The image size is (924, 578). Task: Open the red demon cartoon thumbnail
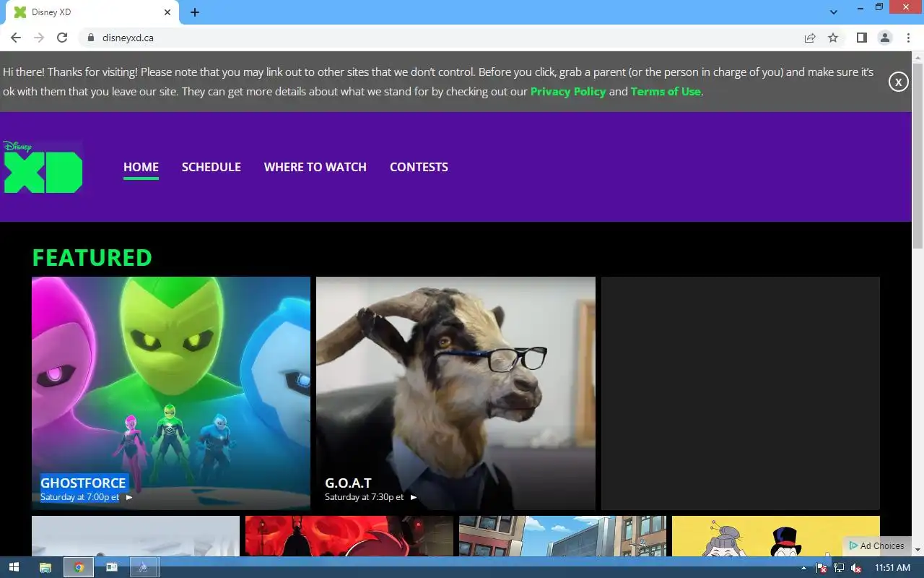[x=349, y=536]
